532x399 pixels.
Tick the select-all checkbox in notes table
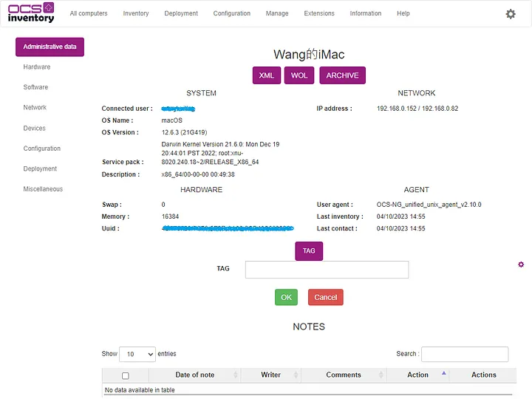tap(126, 375)
